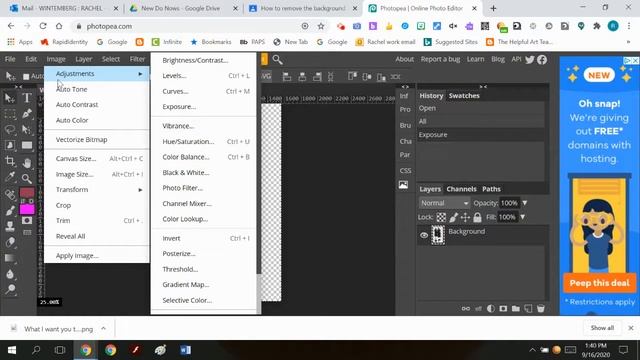640x360 pixels.
Task: Choose Invert from the Adjustments list
Action: coord(204,238)
